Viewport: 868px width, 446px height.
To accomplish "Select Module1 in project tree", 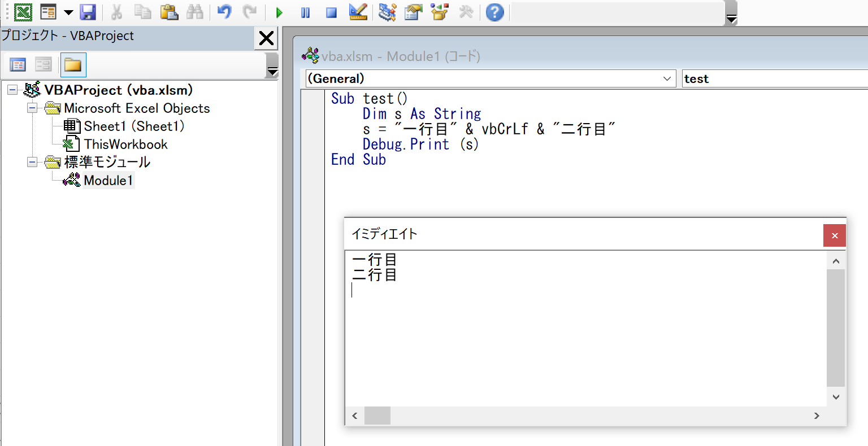I will coord(108,180).
